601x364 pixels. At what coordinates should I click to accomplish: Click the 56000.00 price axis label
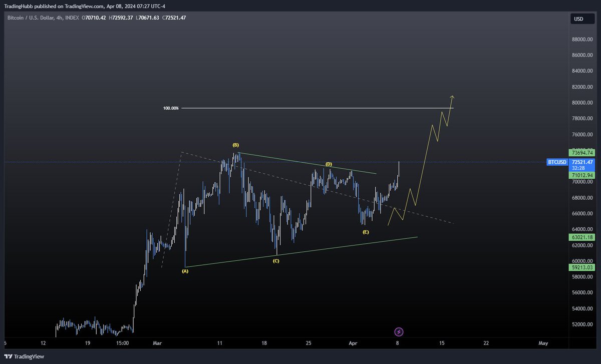pos(583,293)
